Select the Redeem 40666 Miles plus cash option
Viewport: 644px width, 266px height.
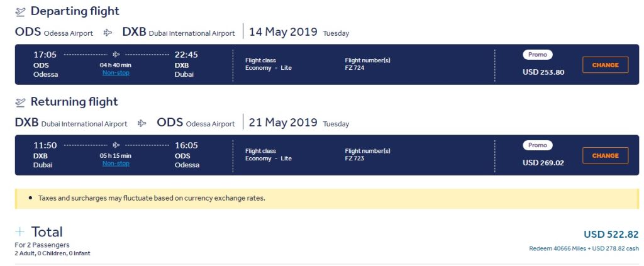(584, 249)
